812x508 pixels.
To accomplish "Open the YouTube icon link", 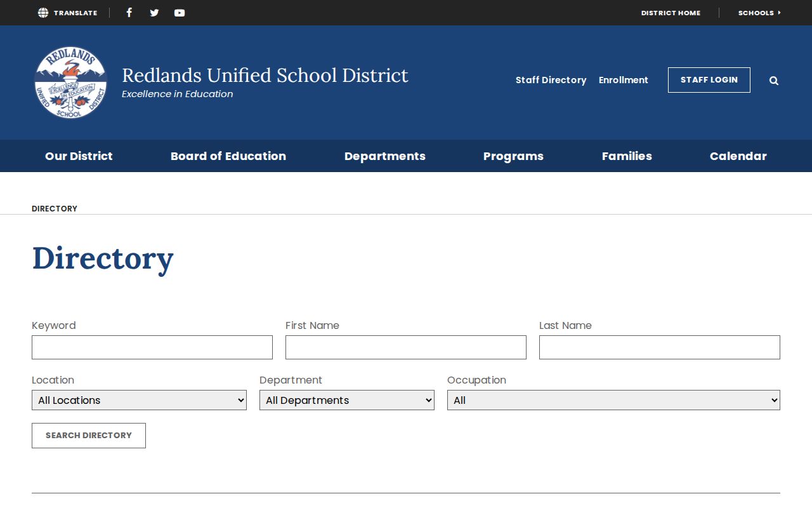I will [x=180, y=13].
